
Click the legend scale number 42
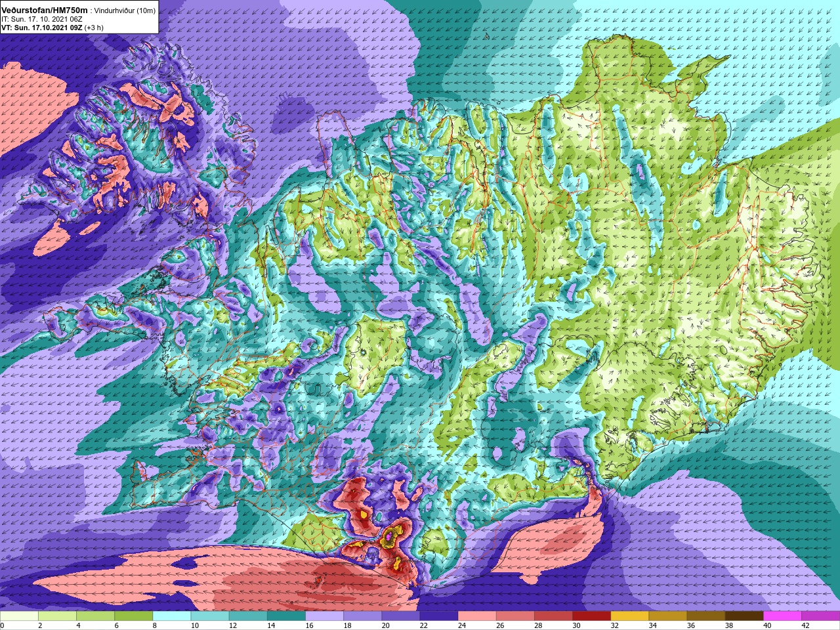tap(805, 625)
